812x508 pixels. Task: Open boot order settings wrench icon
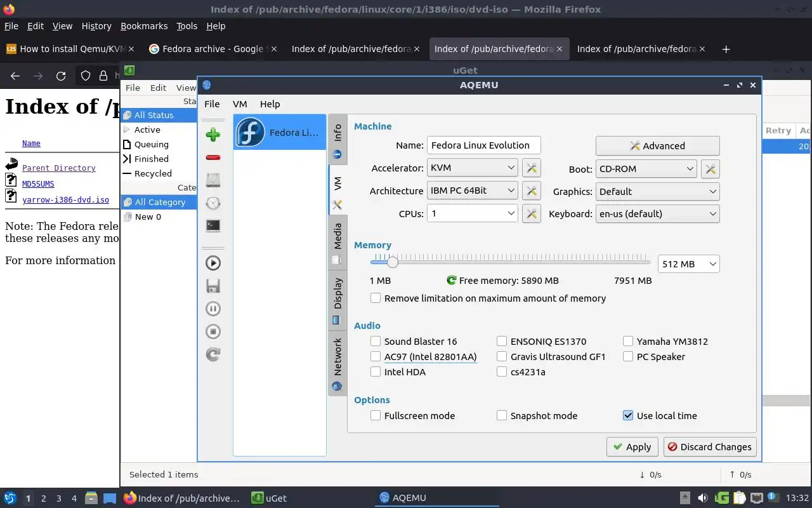pos(710,169)
